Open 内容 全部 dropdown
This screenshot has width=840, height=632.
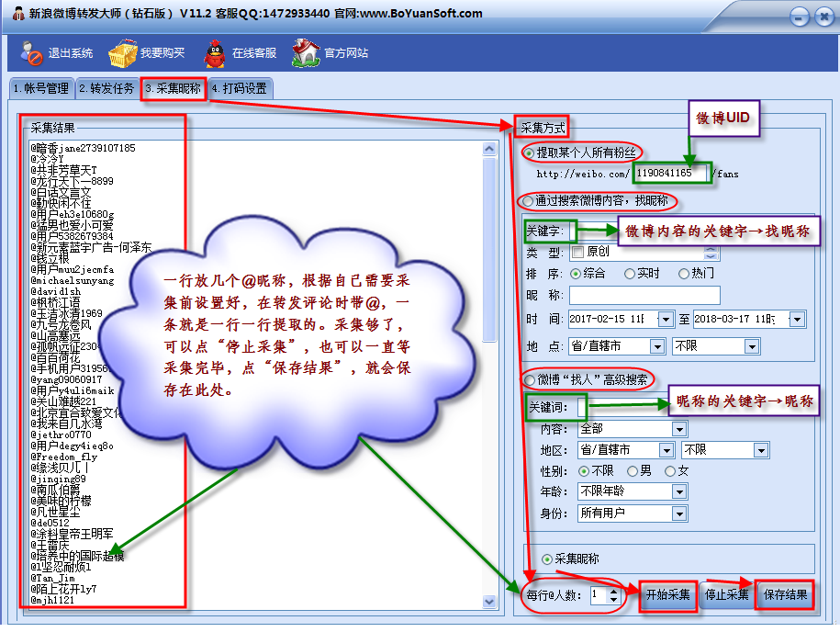click(679, 429)
